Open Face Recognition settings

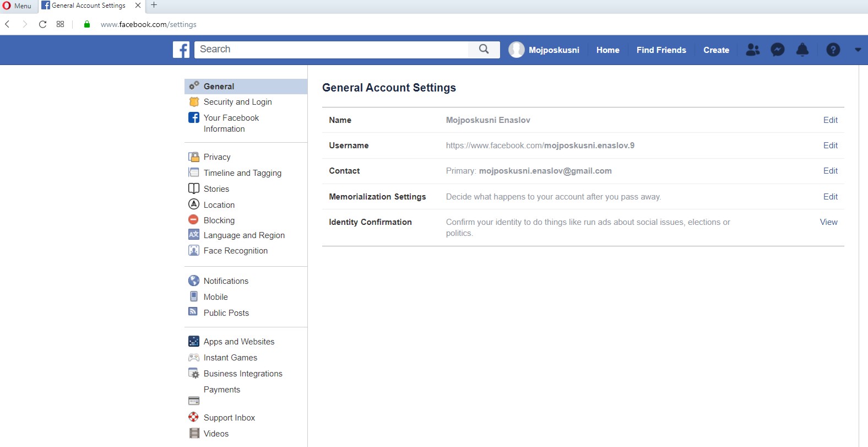click(x=235, y=251)
